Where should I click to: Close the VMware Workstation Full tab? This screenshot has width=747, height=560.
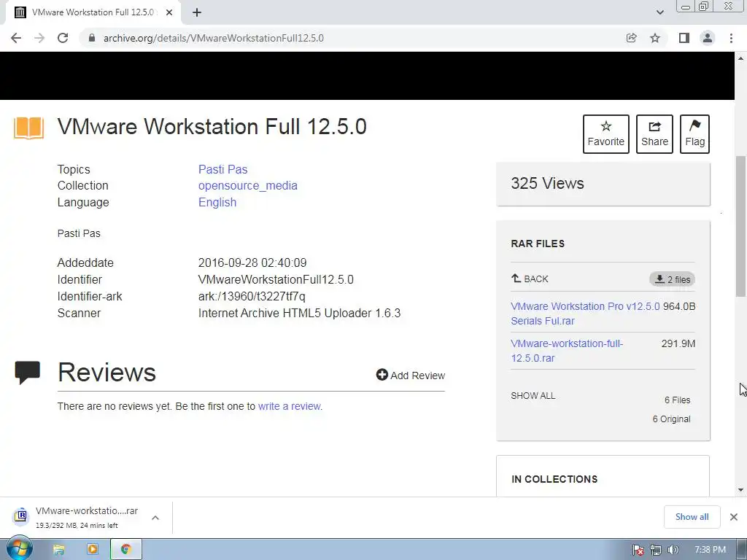pyautogui.click(x=169, y=12)
